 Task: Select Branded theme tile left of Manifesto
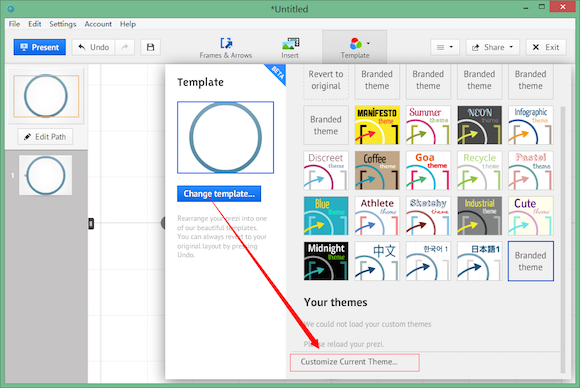[x=326, y=125]
